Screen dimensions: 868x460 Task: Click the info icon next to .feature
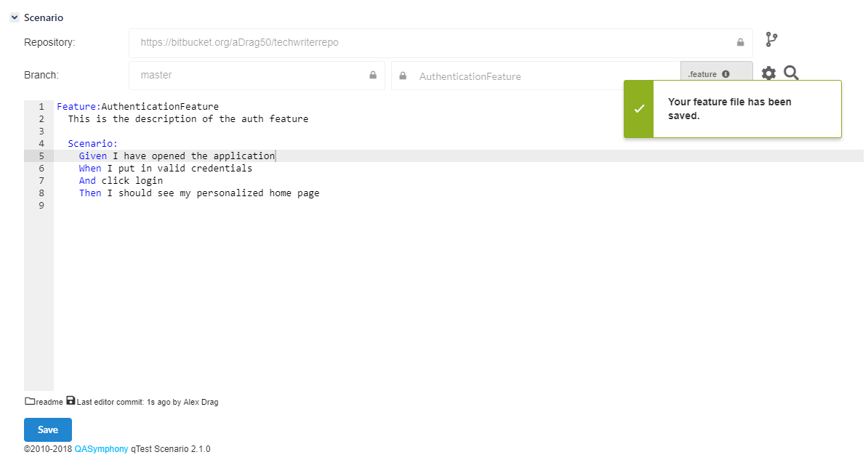[726, 74]
